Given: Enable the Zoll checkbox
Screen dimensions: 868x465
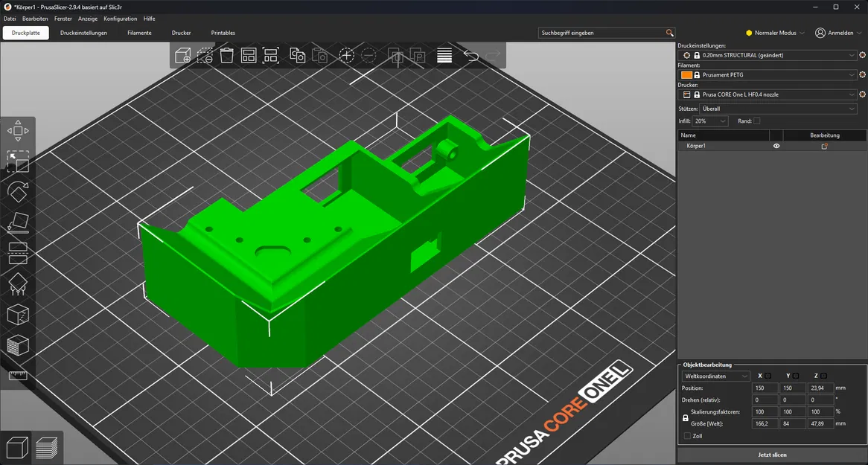Looking at the screenshot, I should (x=686, y=436).
